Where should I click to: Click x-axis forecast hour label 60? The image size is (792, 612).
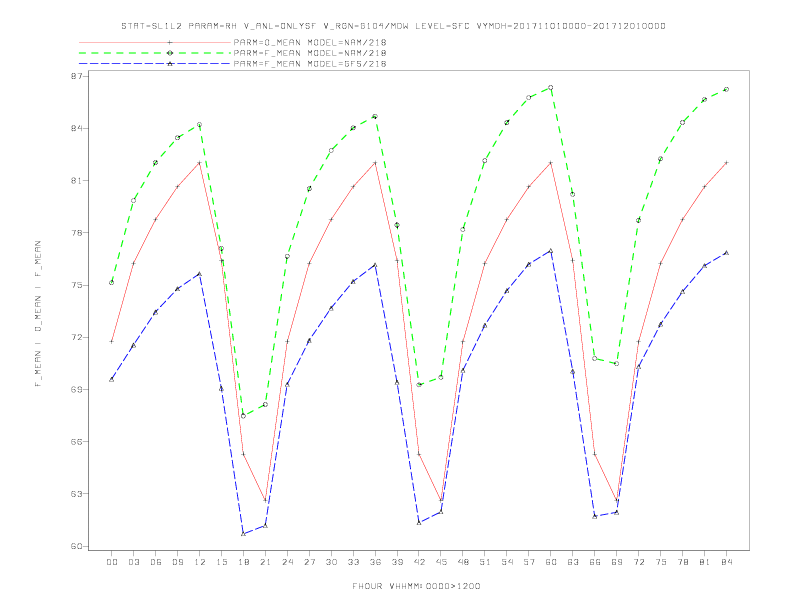tap(551, 562)
